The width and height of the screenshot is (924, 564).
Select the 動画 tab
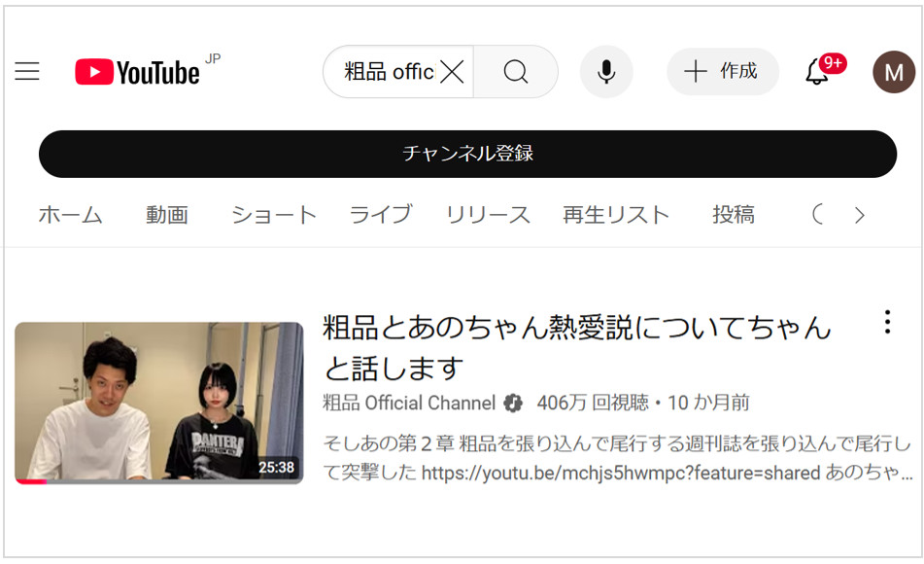(x=167, y=215)
